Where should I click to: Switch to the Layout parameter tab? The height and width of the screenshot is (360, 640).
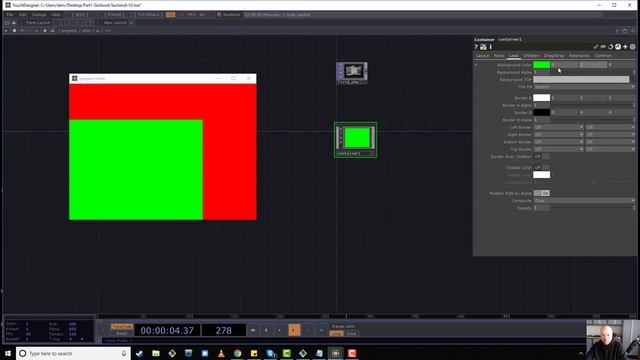click(482, 56)
